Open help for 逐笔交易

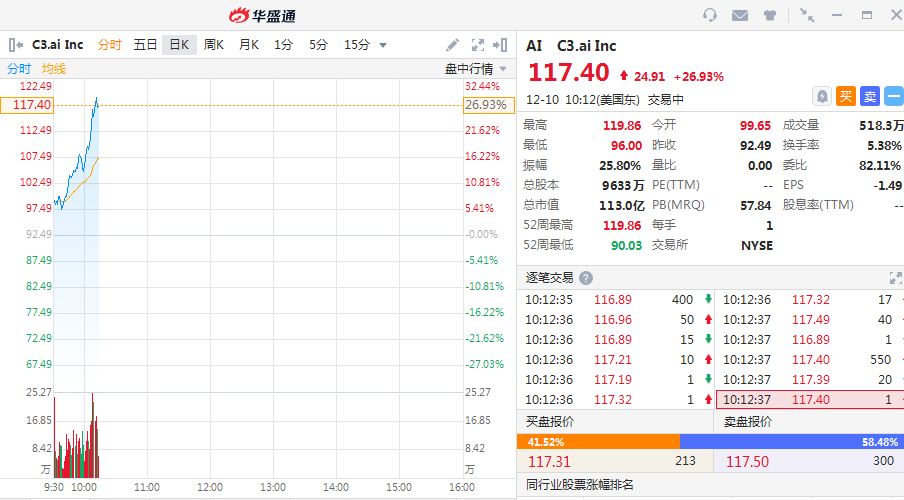(586, 278)
